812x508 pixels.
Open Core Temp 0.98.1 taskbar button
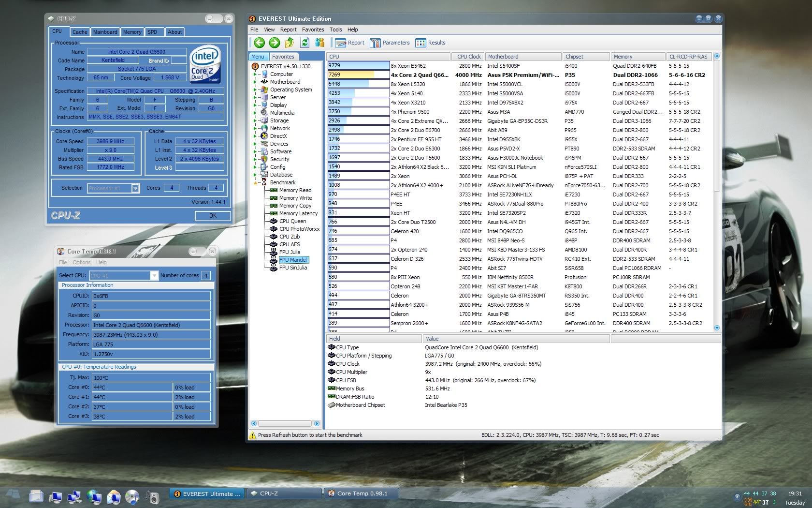point(362,493)
